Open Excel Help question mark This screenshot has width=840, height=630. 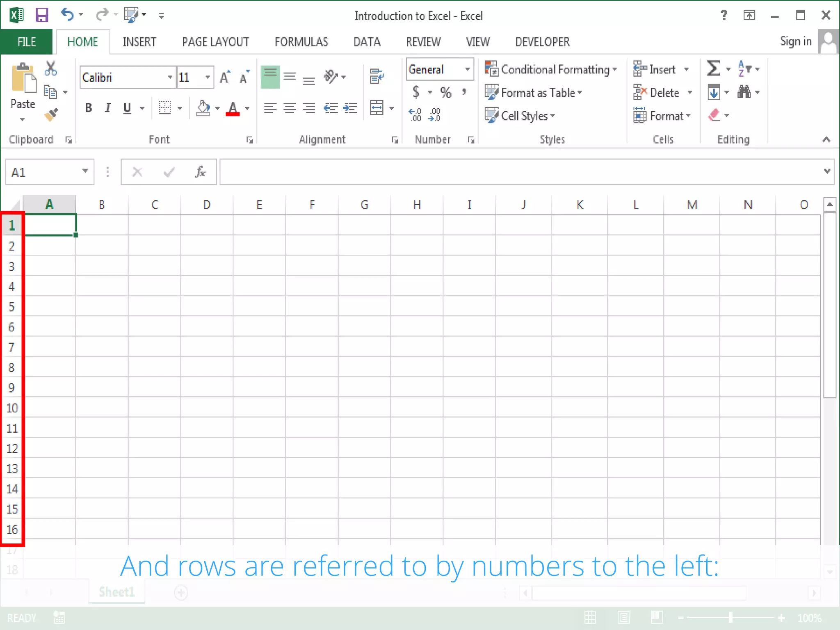[x=724, y=15]
